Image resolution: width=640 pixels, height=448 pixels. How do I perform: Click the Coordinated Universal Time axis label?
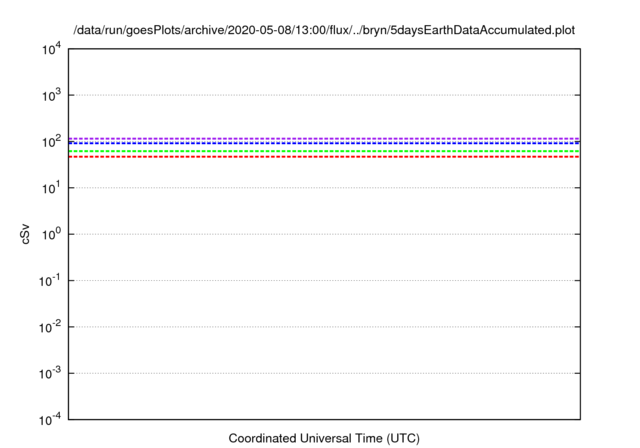(x=324, y=438)
